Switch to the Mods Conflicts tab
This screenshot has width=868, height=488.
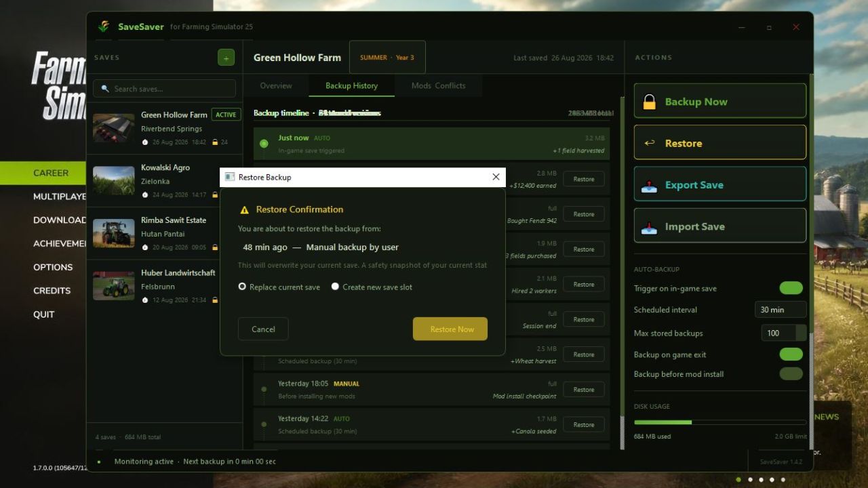438,86
